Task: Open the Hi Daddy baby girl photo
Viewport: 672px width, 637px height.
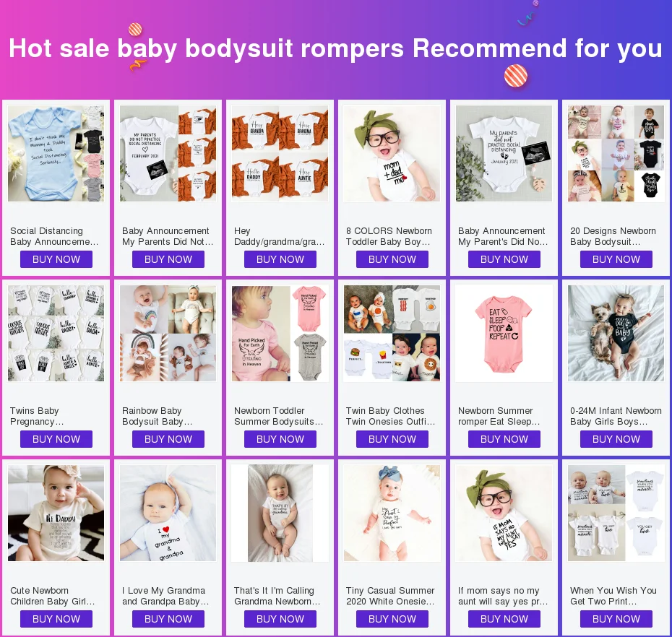Action: (56, 513)
